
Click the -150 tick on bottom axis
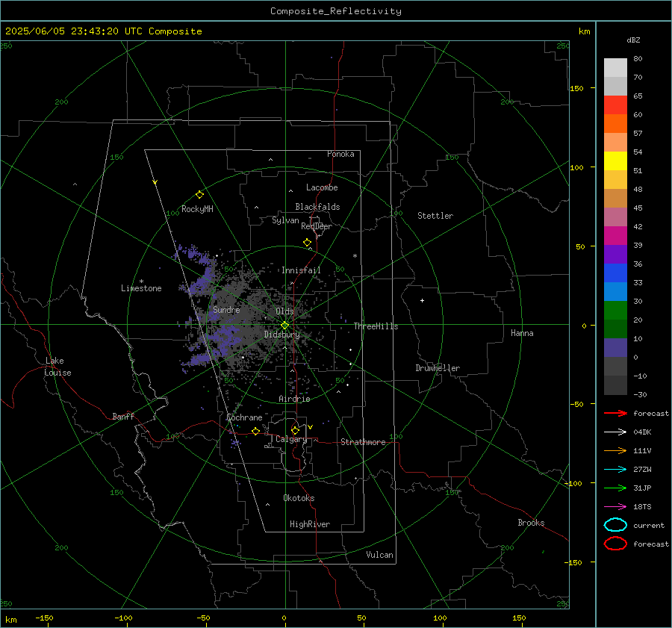(x=44, y=618)
